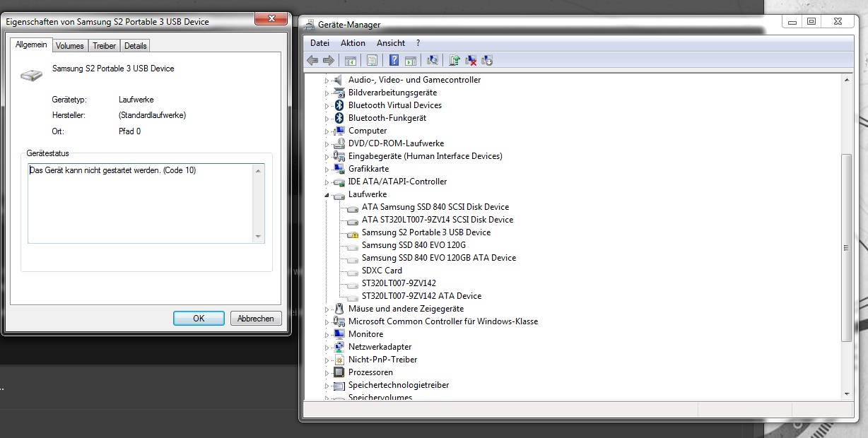This screenshot has height=438, width=868.
Task: Expand the Bluetooth-Funkgerät category
Action: tap(327, 119)
